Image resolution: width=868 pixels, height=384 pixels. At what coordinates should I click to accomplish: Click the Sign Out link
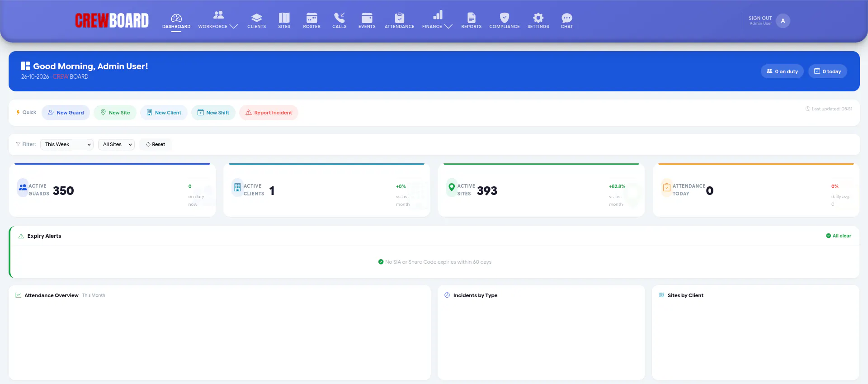coord(760,19)
